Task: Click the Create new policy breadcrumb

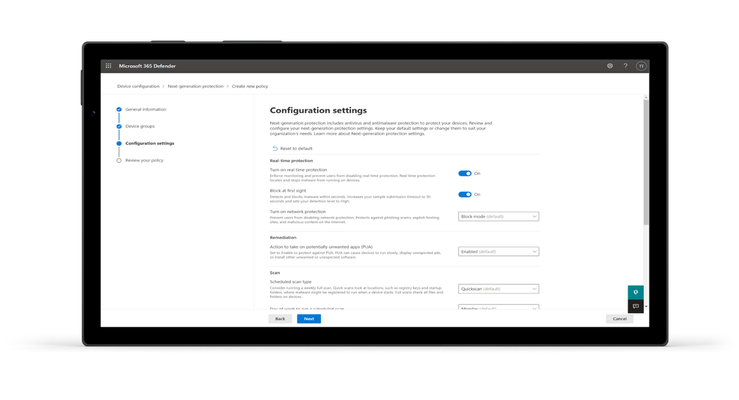Action: click(250, 86)
